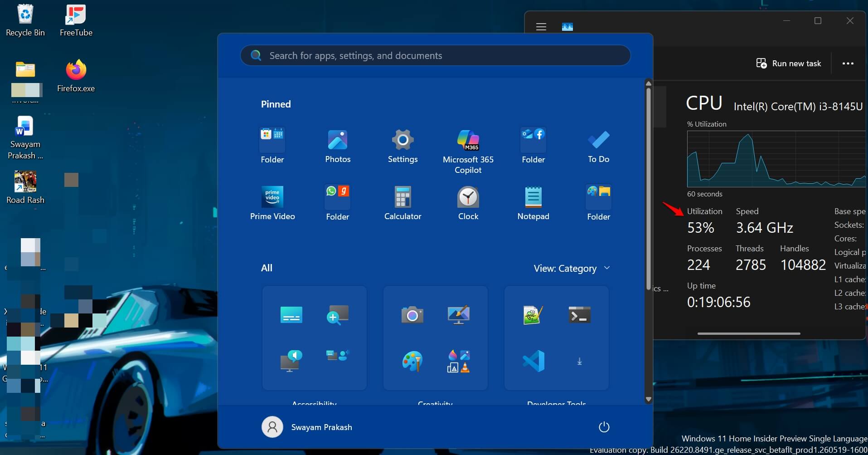This screenshot has height=455, width=868.
Task: Click the download arrow in Developer Tools
Action: [x=579, y=362]
